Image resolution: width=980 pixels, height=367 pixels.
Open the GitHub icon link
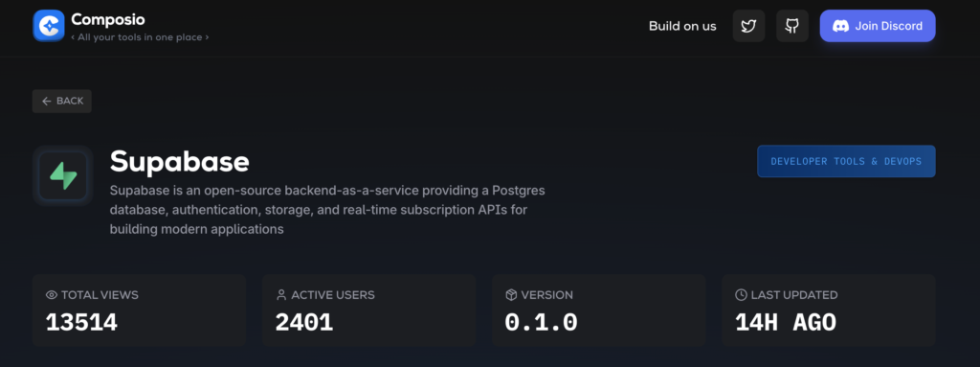click(x=792, y=26)
